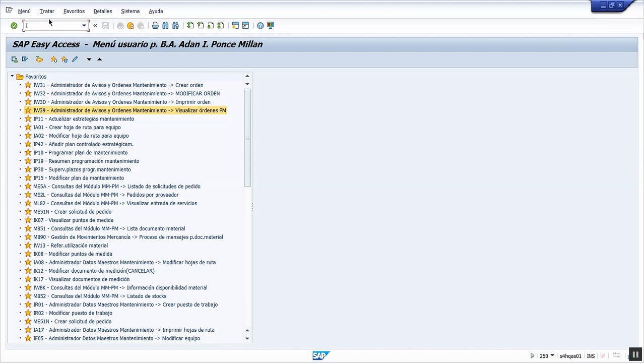Select MB90 Proceso de mensajes p.doc.material
The width and height of the screenshot is (644, 363).
[128, 237]
